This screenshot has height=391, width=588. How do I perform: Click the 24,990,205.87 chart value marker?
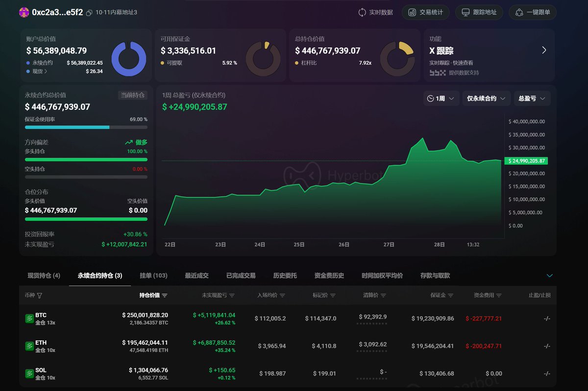click(x=527, y=161)
